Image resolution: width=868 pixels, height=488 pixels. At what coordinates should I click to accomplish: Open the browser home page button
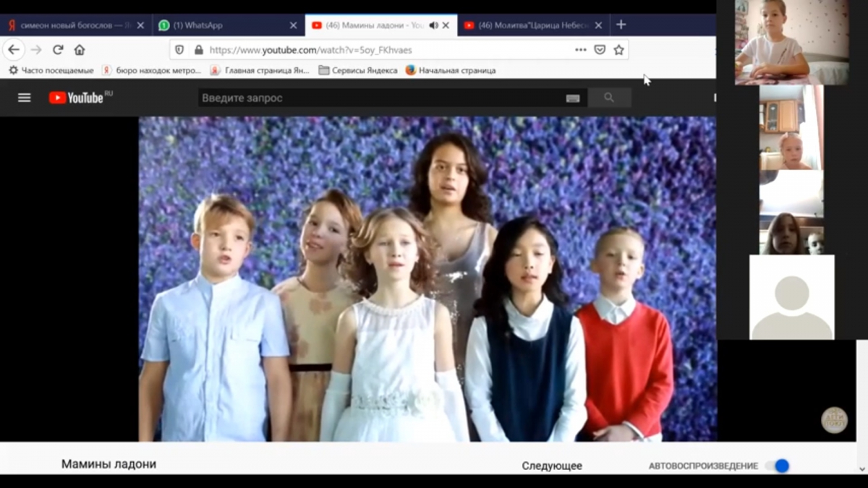coord(80,50)
